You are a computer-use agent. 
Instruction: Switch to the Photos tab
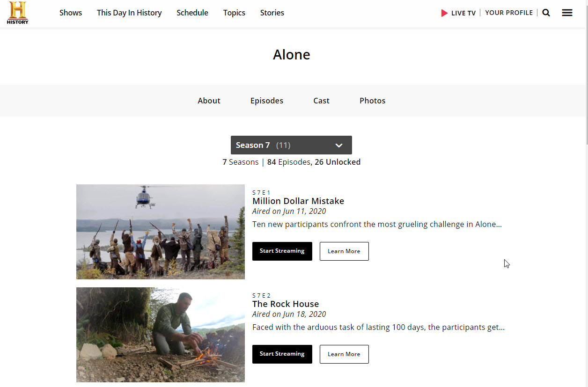[x=373, y=101]
